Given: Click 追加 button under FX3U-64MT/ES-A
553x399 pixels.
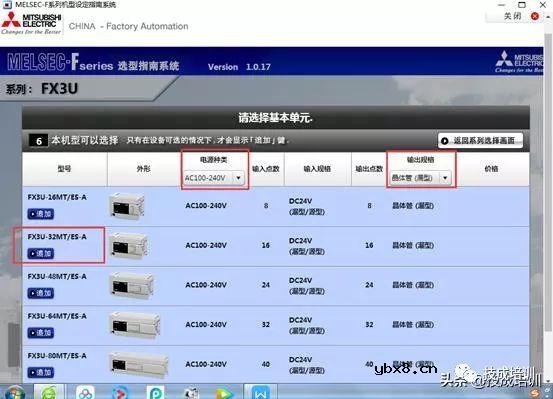Looking at the screenshot, I should tap(41, 333).
